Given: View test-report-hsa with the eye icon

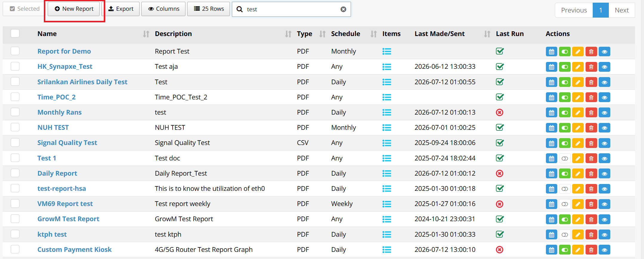Looking at the screenshot, I should (x=604, y=189).
